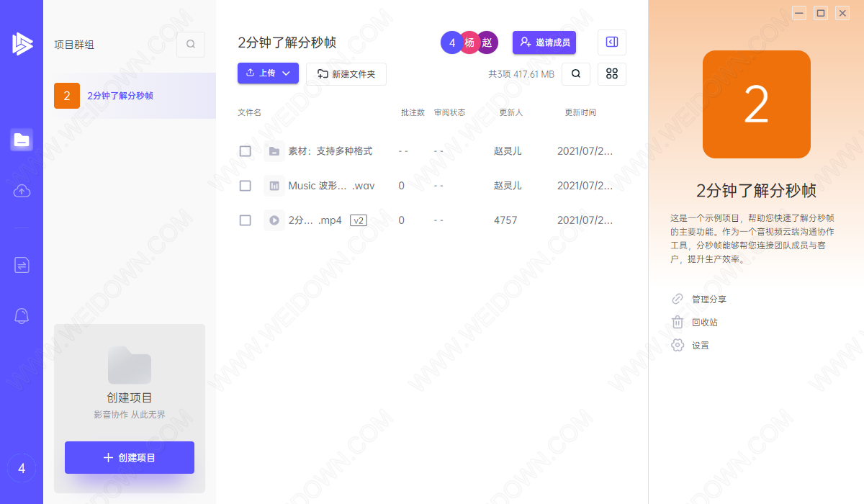Screen dimensions: 864x504
Task: Select the orange project tile numbered 2 in list
Action: 67,96
